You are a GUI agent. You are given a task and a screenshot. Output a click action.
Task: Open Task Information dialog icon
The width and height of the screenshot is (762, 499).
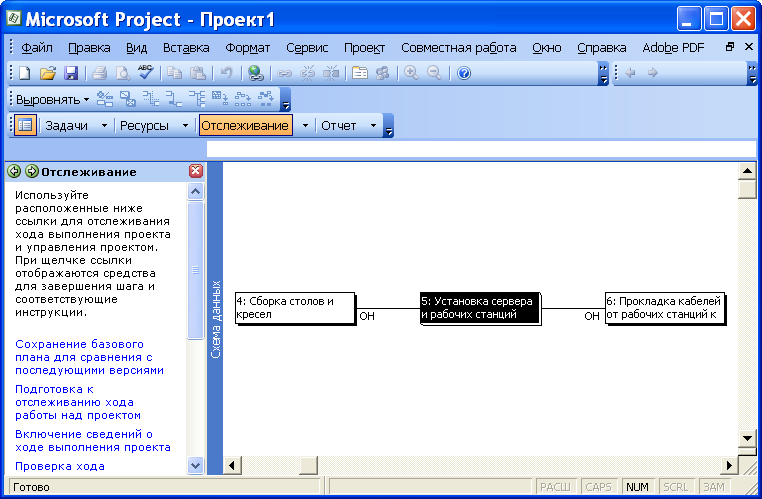[360, 73]
